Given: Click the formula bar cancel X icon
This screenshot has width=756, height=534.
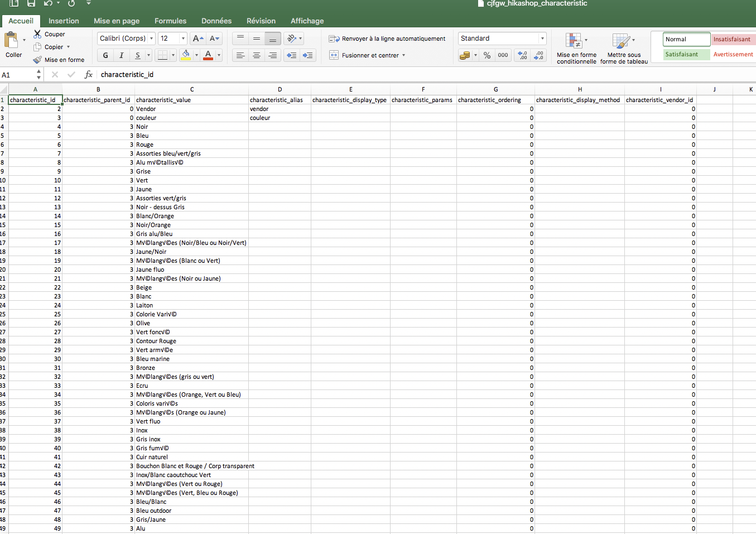Looking at the screenshot, I should (x=55, y=74).
